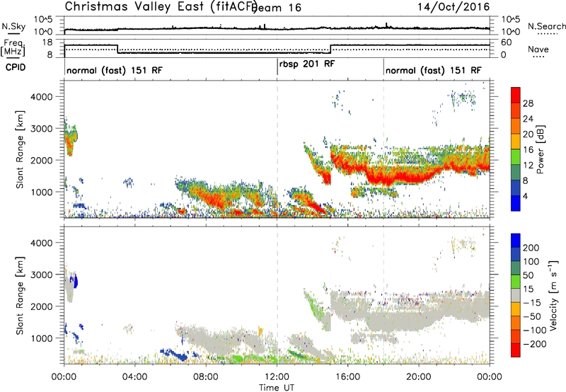Click the 08:00 time tick label
Screen dimensions: 566x392
coord(206,377)
